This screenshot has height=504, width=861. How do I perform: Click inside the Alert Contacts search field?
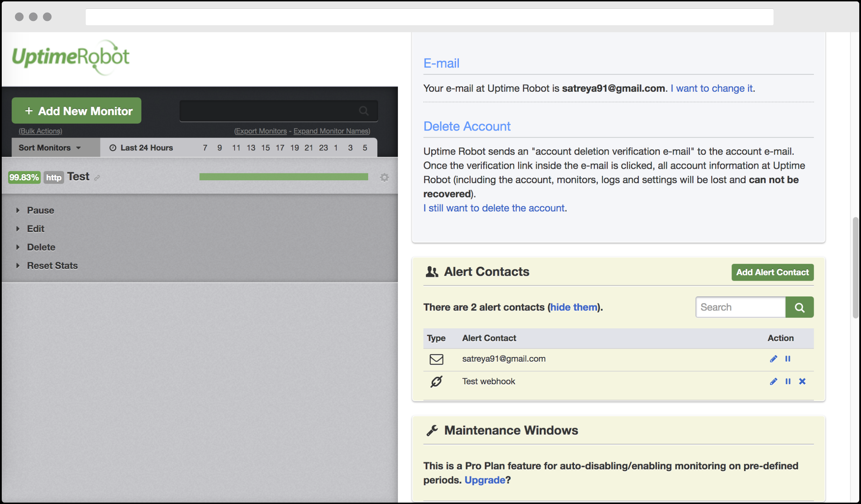pyautogui.click(x=740, y=307)
